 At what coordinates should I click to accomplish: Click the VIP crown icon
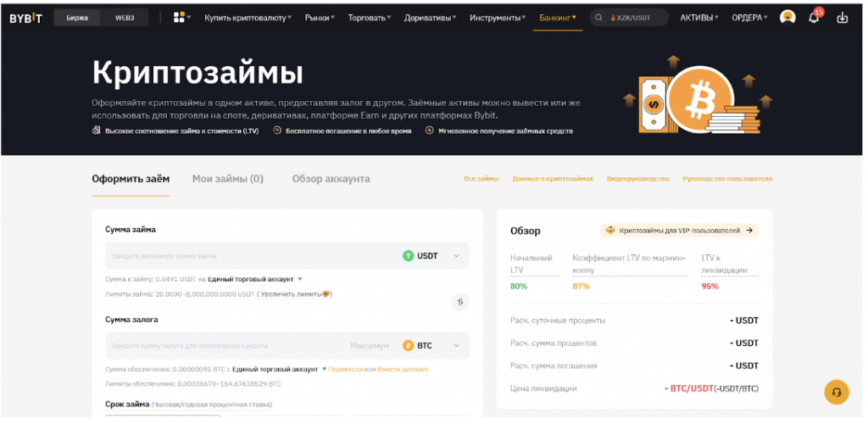pos(610,231)
